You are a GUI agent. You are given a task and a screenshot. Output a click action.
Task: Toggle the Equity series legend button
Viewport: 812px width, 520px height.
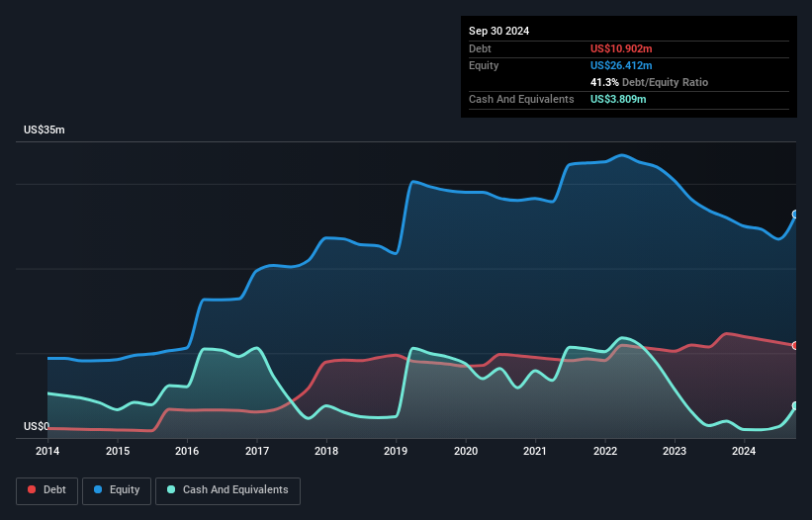[117, 490]
